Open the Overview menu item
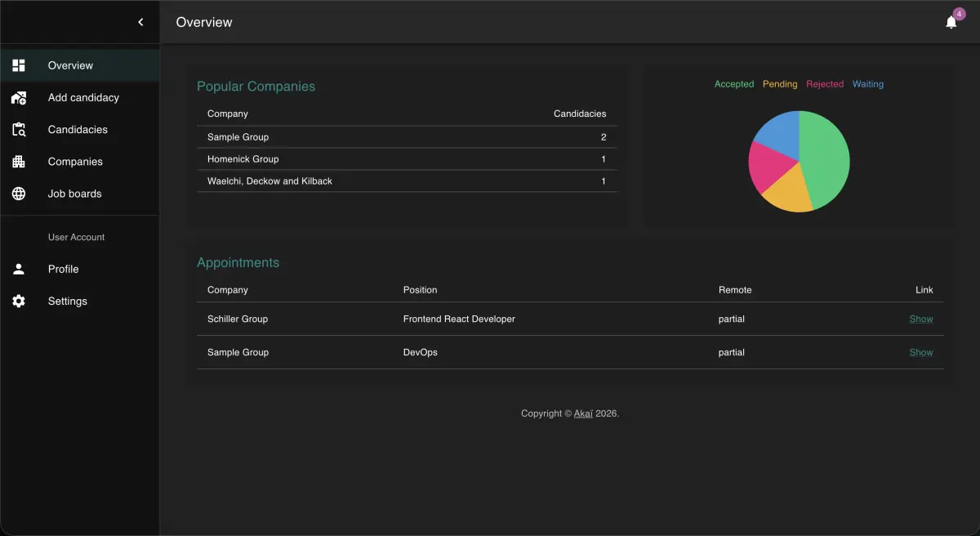This screenshot has height=536, width=980. click(x=80, y=65)
